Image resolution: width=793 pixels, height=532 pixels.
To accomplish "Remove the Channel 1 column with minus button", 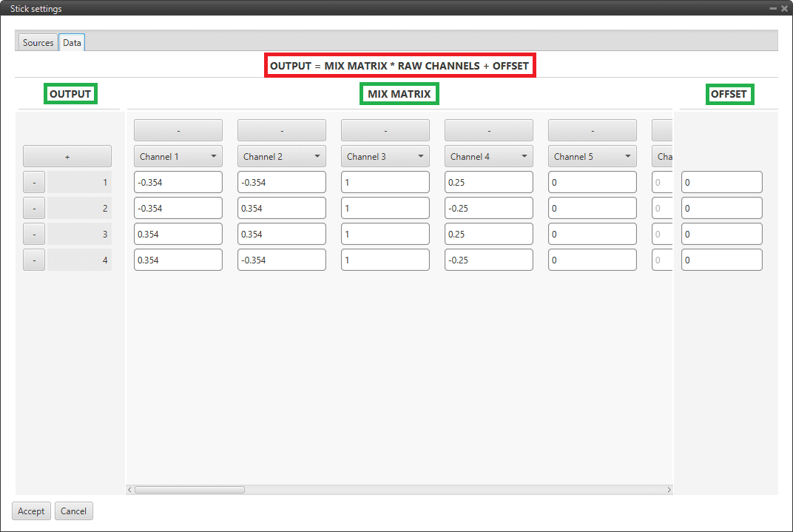I will (x=178, y=130).
